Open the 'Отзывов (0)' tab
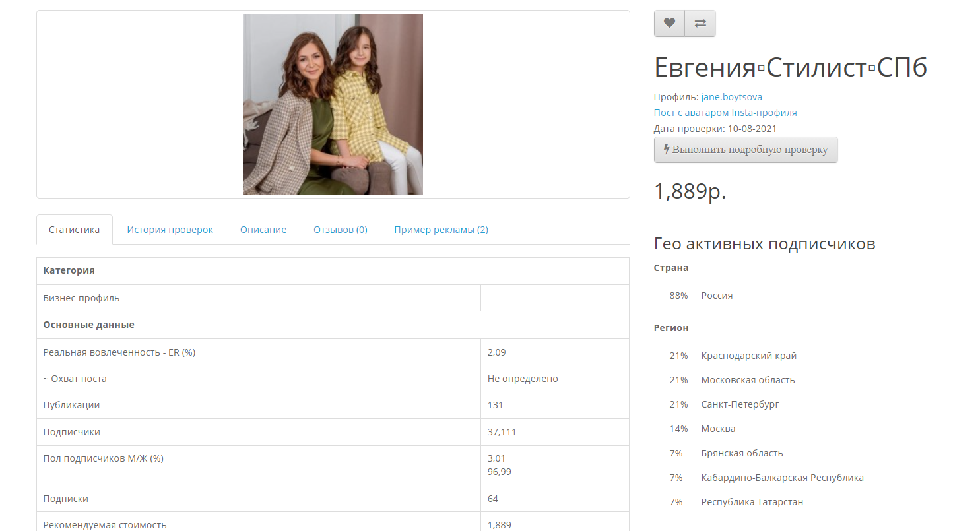 (341, 230)
